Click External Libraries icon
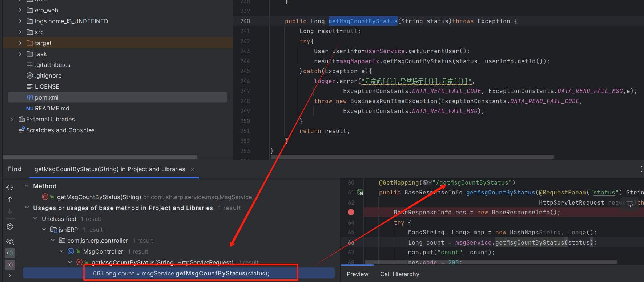The width and height of the screenshot is (644, 282). (22, 119)
